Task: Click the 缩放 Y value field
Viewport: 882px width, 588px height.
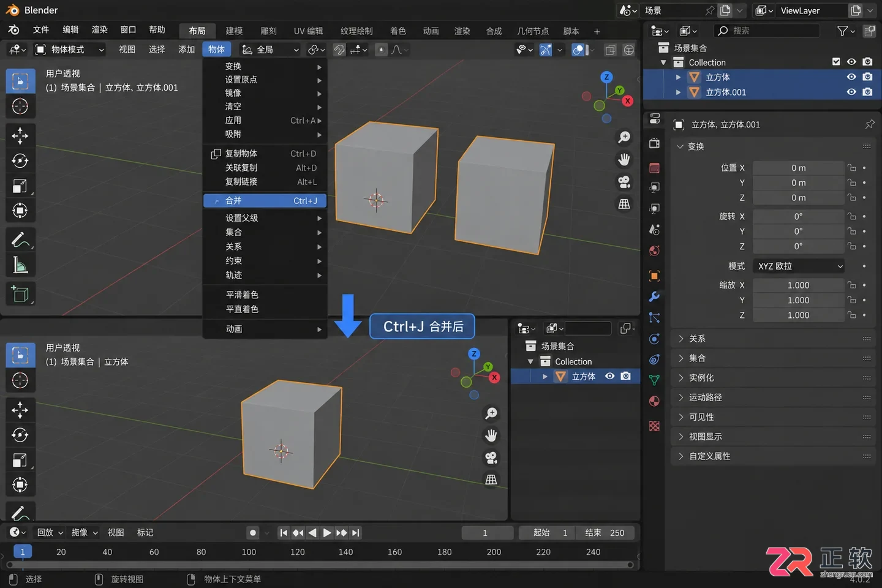Action: 799,300
